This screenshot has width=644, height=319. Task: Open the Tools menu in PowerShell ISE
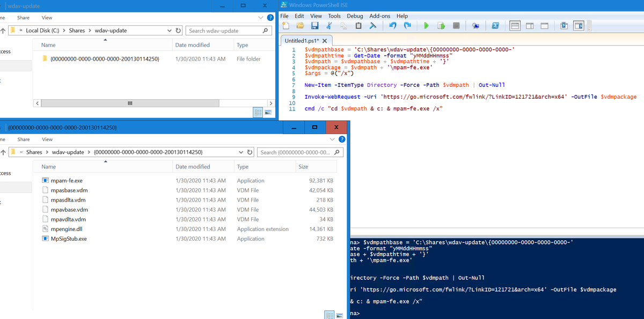(x=334, y=16)
